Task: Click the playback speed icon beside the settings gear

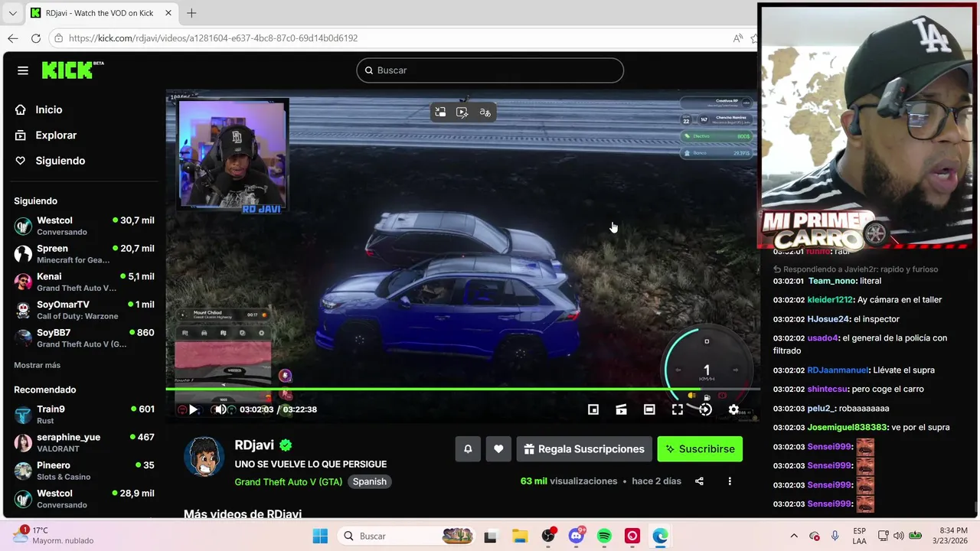Action: click(x=706, y=409)
